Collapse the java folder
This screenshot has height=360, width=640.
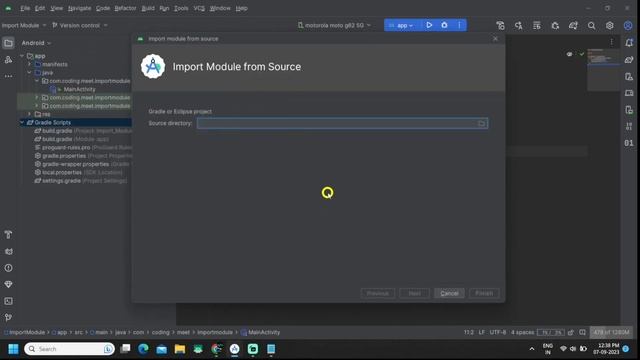coord(29,73)
